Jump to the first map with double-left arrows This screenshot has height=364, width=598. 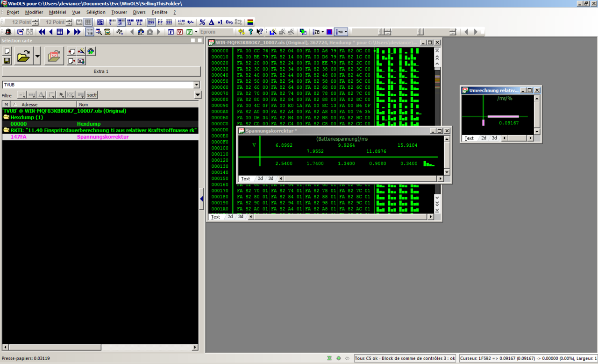(42, 32)
